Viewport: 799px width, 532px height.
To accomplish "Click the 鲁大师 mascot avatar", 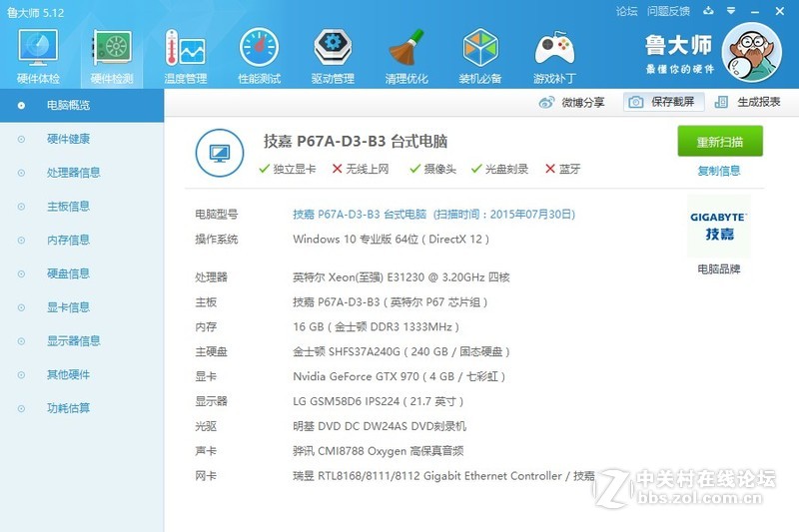I will [751, 53].
